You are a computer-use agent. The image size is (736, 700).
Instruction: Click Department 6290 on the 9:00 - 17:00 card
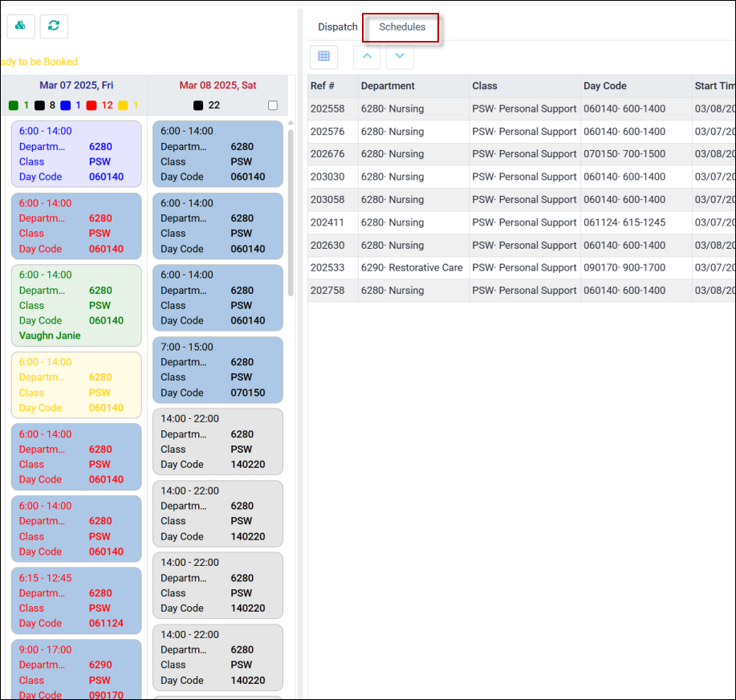click(x=100, y=665)
